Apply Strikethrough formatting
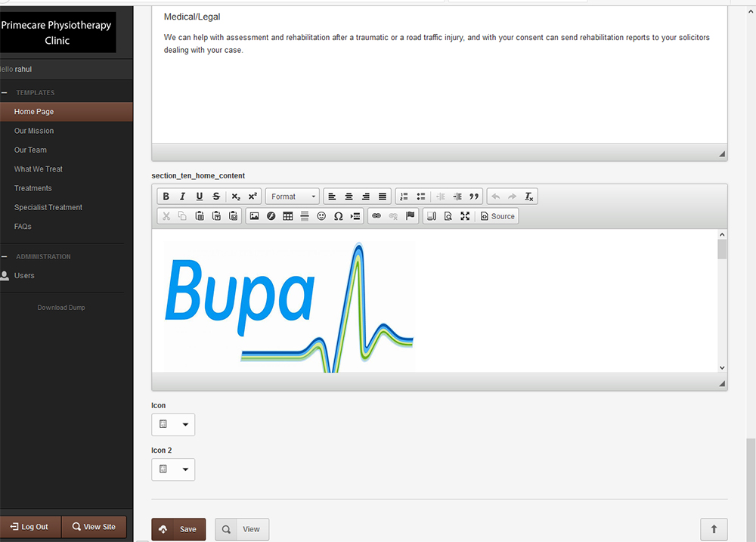Image resolution: width=756 pixels, height=542 pixels. [216, 197]
